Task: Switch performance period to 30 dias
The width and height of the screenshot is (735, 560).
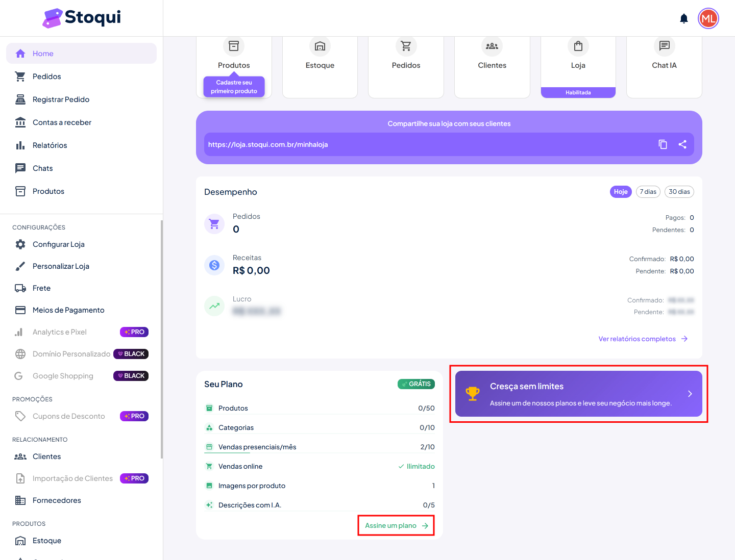Action: 679,192
